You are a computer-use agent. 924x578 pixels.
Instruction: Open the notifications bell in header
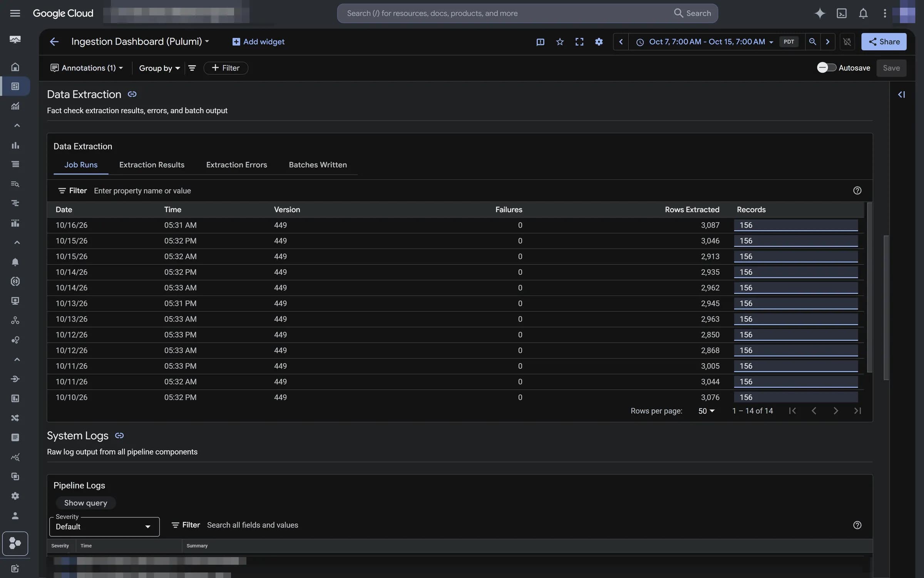[x=863, y=13]
